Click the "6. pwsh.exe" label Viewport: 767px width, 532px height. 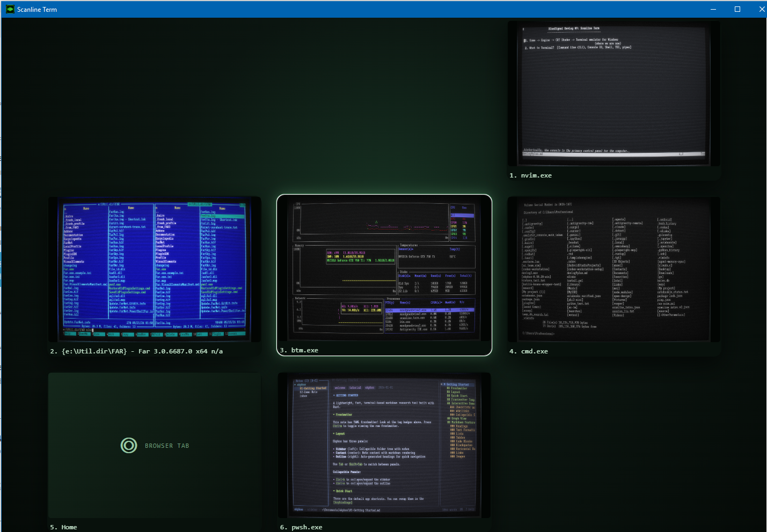301,527
